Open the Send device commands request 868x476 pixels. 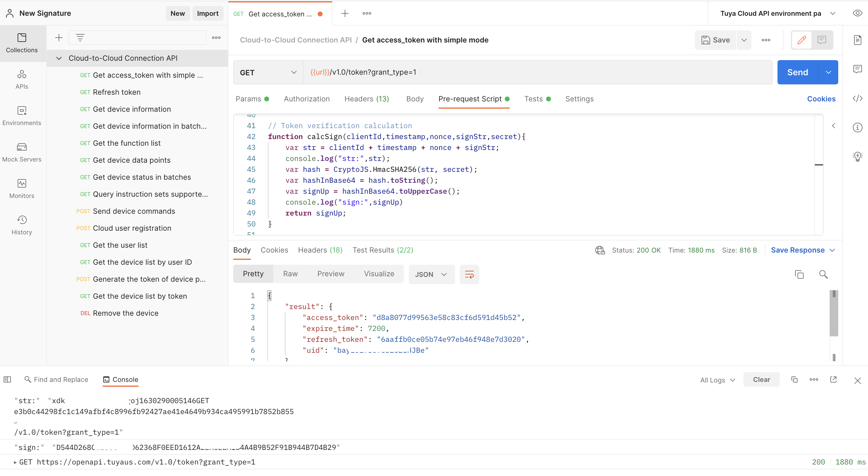click(134, 211)
